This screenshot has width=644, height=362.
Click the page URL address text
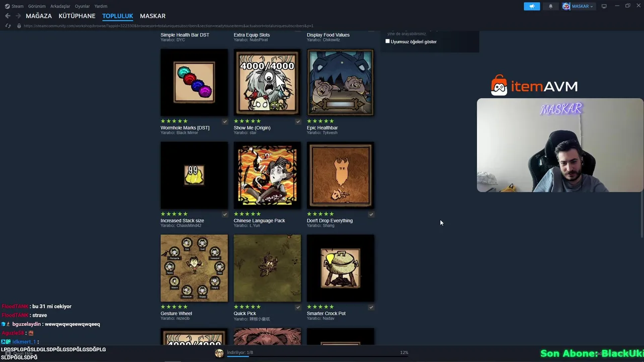(x=169, y=26)
